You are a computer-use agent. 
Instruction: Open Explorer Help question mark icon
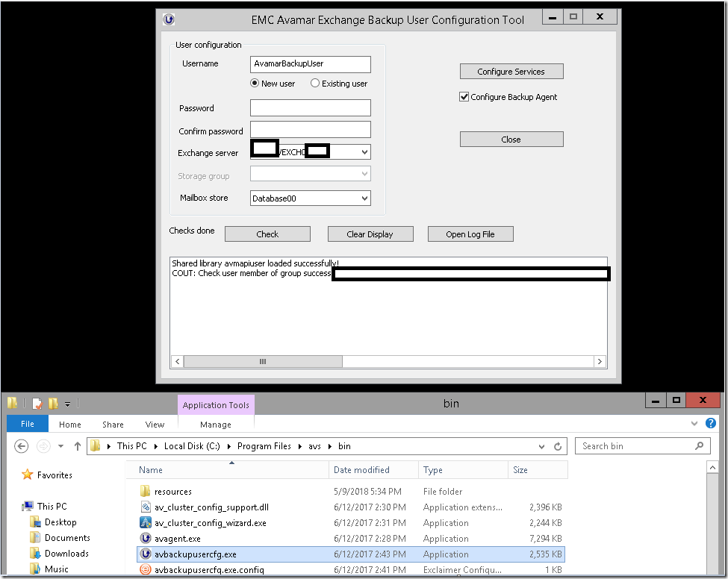coord(710,423)
